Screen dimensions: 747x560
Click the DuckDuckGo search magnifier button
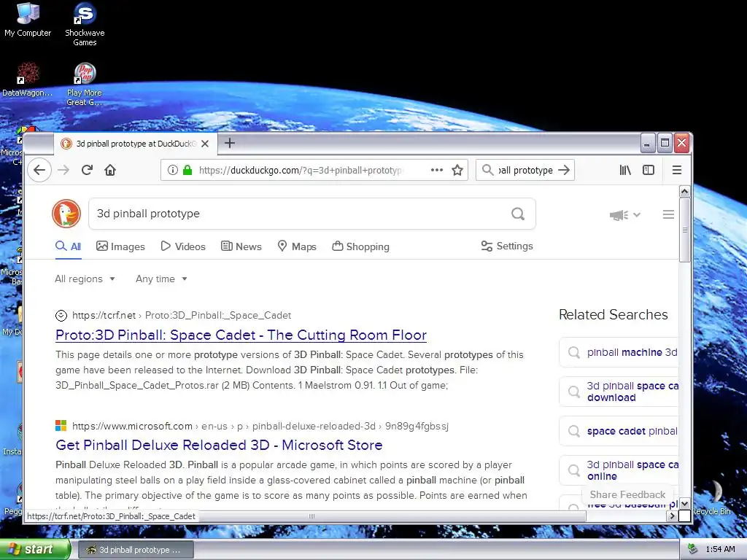pyautogui.click(x=518, y=214)
